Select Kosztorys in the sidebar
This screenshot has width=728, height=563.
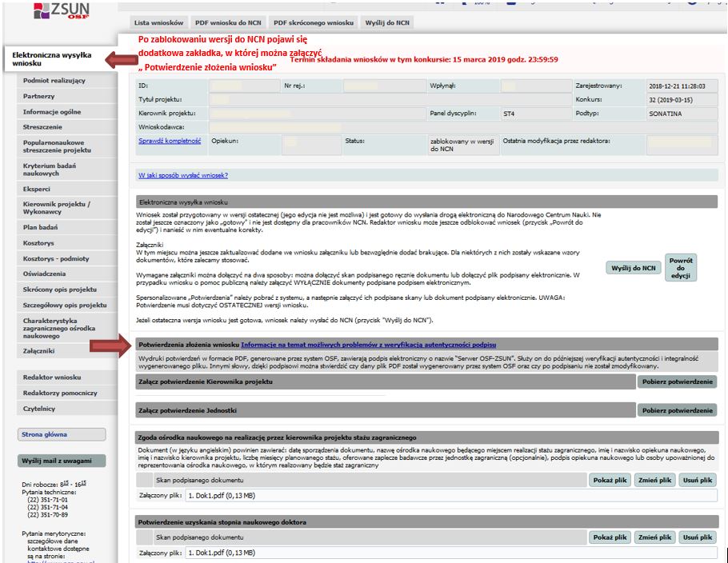click(67, 243)
